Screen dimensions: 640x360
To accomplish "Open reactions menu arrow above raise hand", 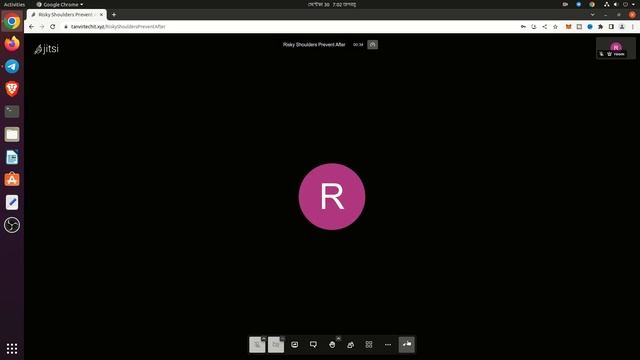I will [338, 338].
